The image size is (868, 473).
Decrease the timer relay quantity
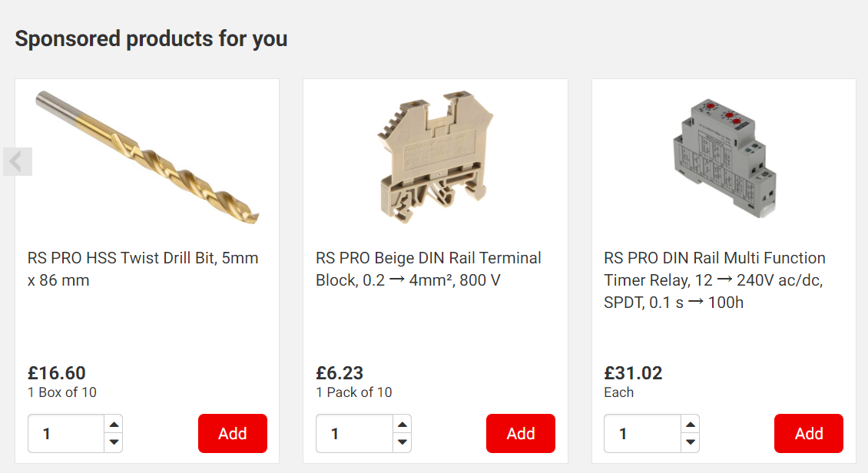pyautogui.click(x=691, y=442)
